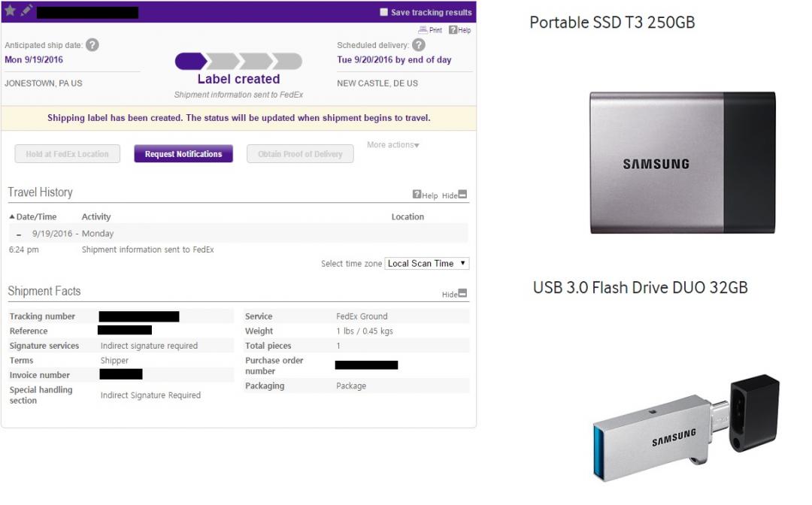Image resolution: width=812 pixels, height=505 pixels.
Task: Click the pencil edit nickname icon
Action: (x=27, y=11)
